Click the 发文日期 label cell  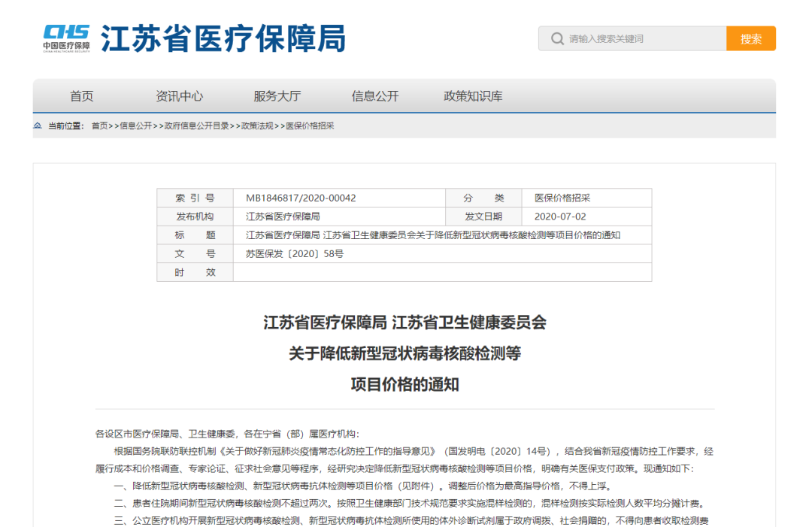(x=483, y=217)
